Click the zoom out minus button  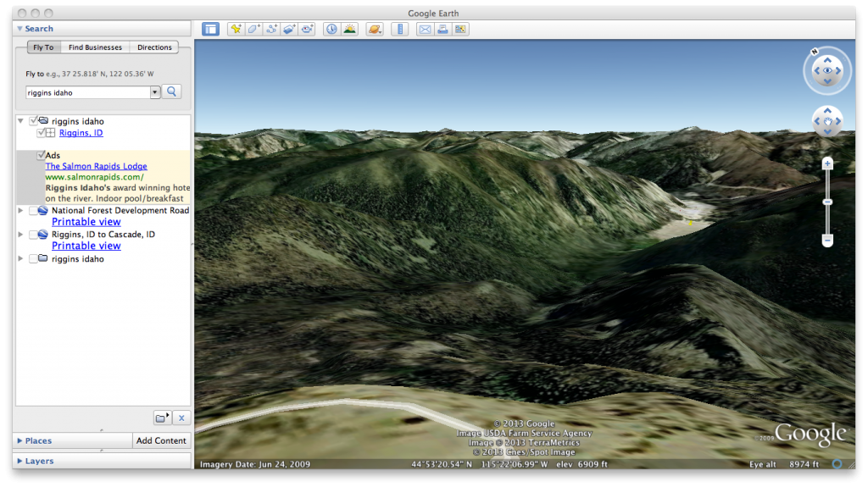click(827, 241)
